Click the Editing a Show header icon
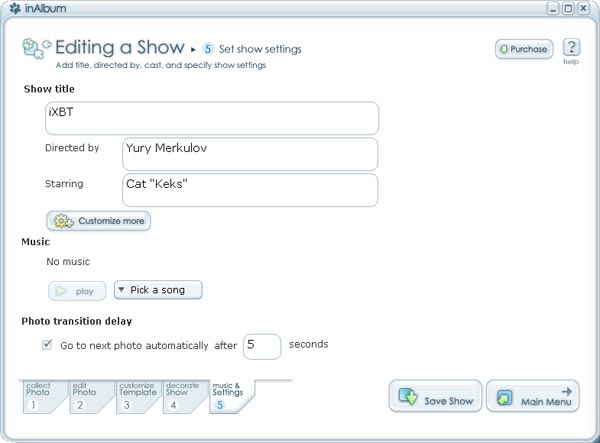Viewport: 600px width, 443px height. 36,49
